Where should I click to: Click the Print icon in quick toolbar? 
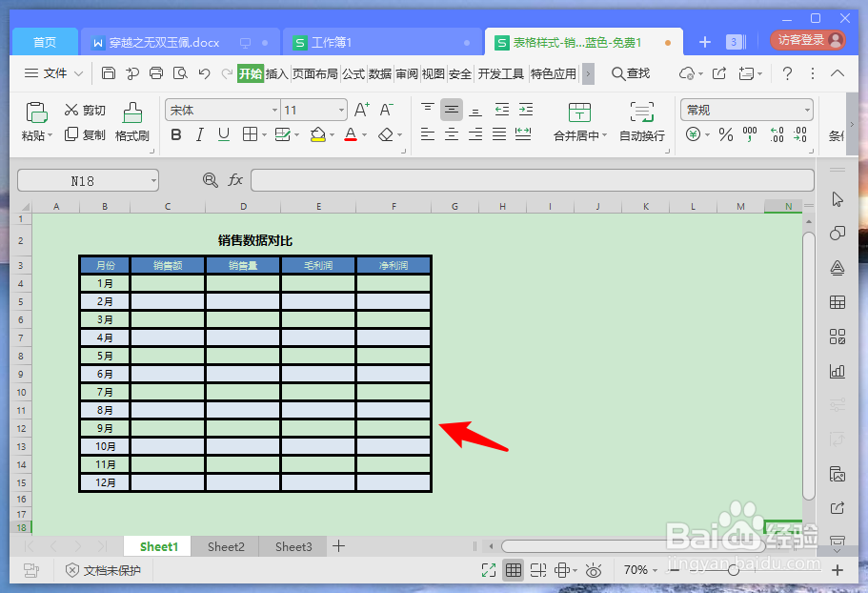156,73
